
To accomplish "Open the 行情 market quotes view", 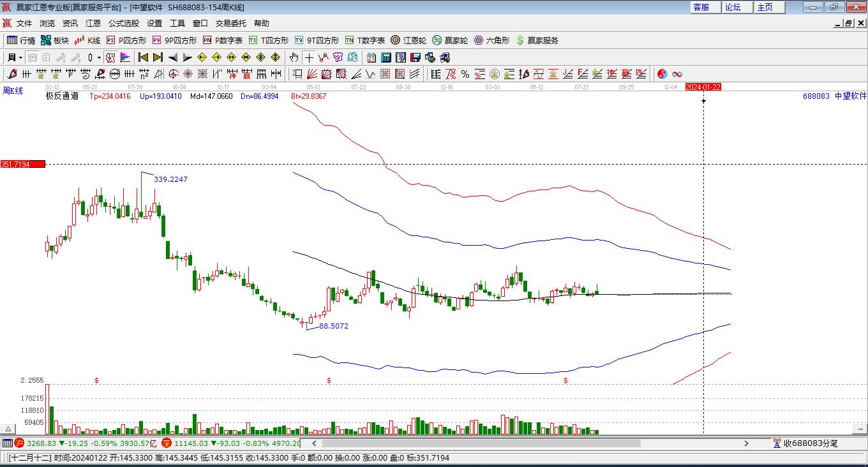I will tap(21, 40).
